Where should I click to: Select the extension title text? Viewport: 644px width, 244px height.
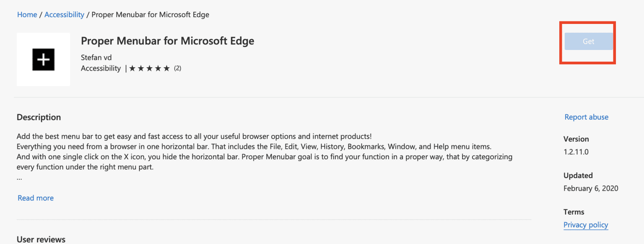[x=167, y=41]
